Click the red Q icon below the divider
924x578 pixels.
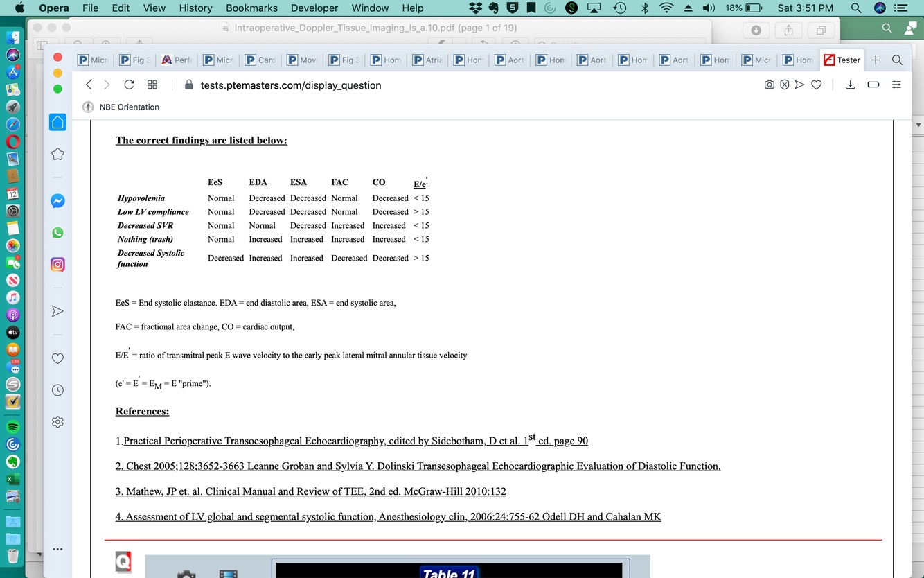(x=123, y=563)
